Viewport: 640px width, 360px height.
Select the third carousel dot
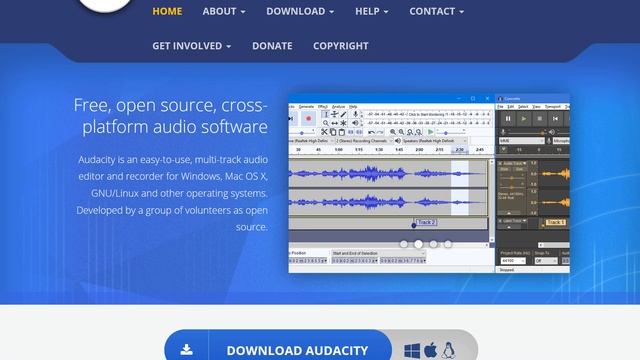pos(433,244)
